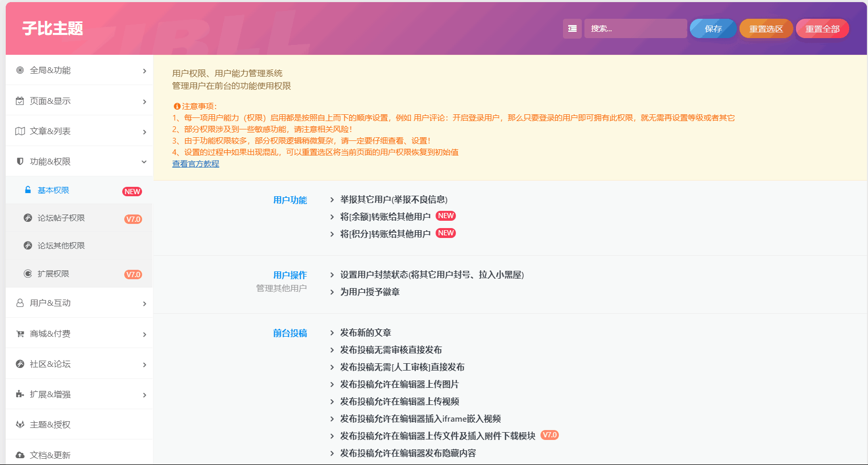Open the 全局&功能 menu section

(79, 70)
